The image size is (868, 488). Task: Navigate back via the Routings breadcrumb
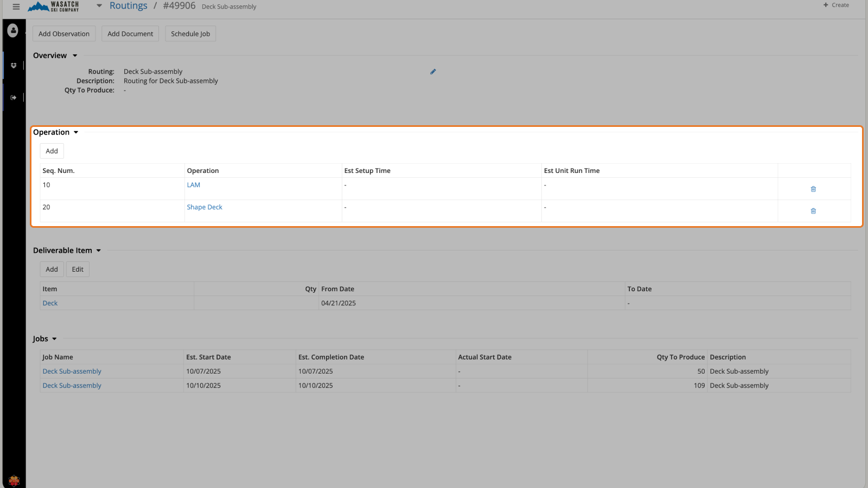[129, 5]
